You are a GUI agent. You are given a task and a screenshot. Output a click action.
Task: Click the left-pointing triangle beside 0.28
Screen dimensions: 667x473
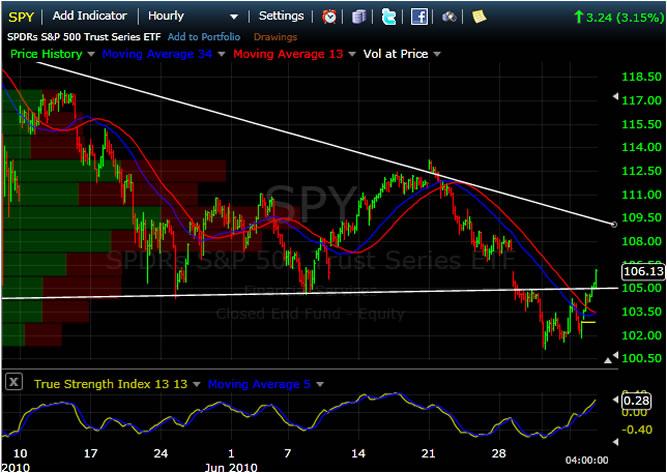(x=615, y=399)
